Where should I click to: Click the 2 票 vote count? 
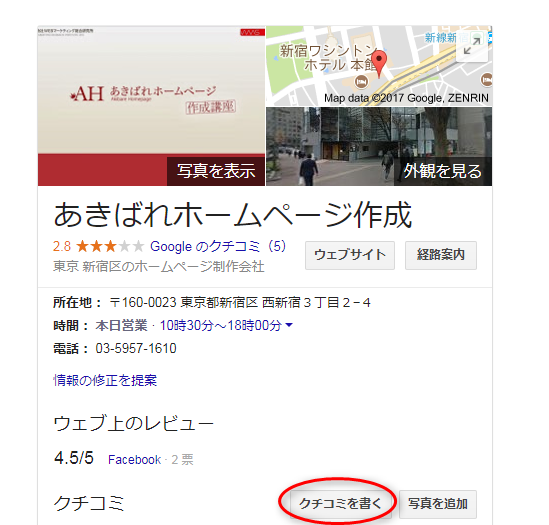coord(182,459)
